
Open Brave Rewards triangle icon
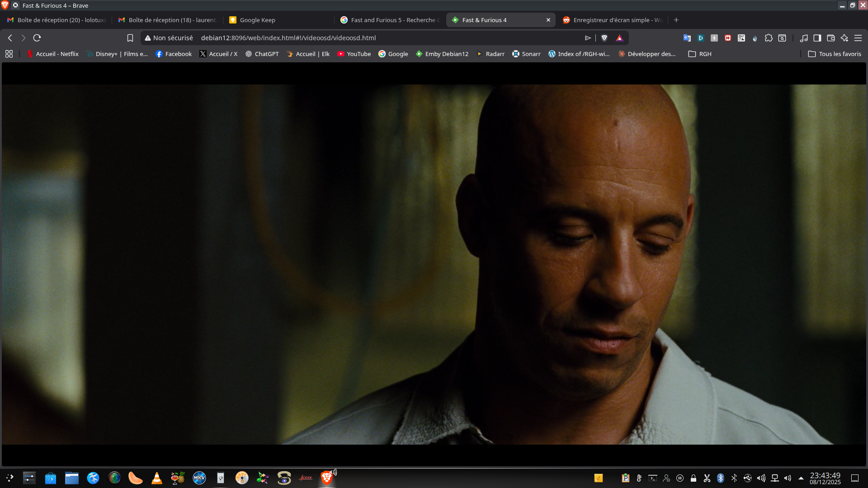click(x=620, y=38)
